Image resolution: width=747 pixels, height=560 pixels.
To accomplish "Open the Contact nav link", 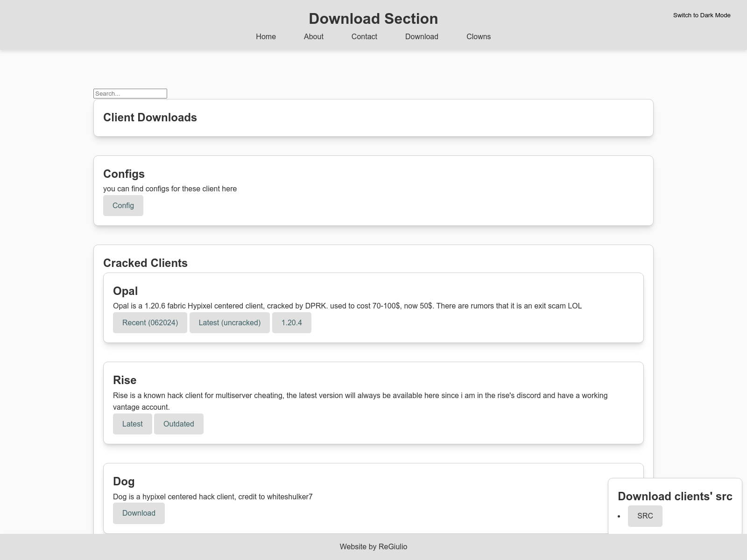I will [364, 36].
